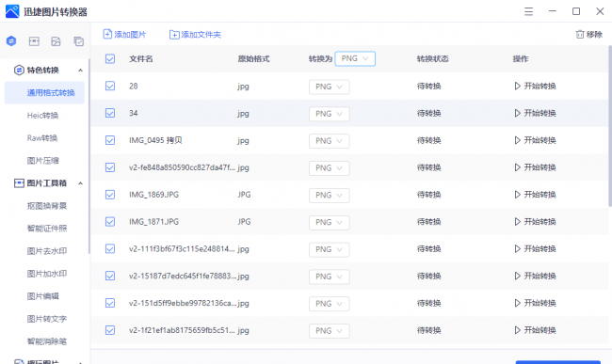Viewport: 612px width, 364px height.
Task: Open the PNG format dropdown for file 28
Action: click(329, 87)
